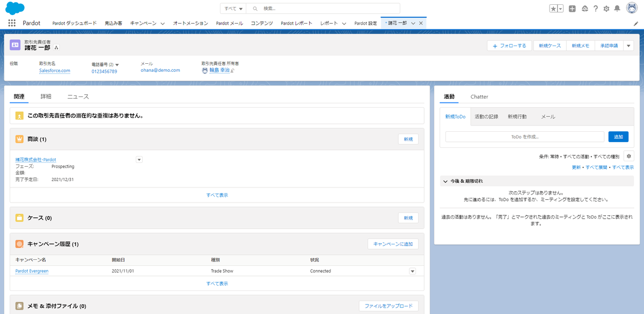Image resolution: width=644 pixels, height=314 pixels.
Task: Click the help question mark icon
Action: (x=596, y=9)
